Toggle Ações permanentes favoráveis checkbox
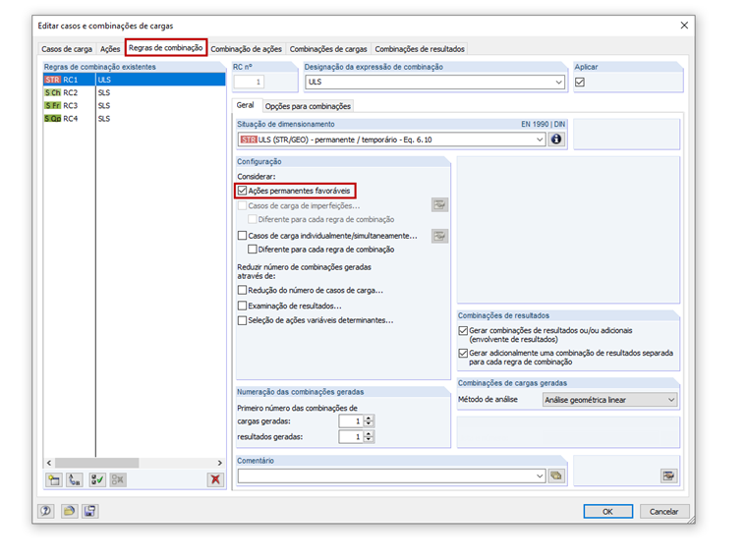The height and width of the screenshot is (560, 747). point(242,191)
